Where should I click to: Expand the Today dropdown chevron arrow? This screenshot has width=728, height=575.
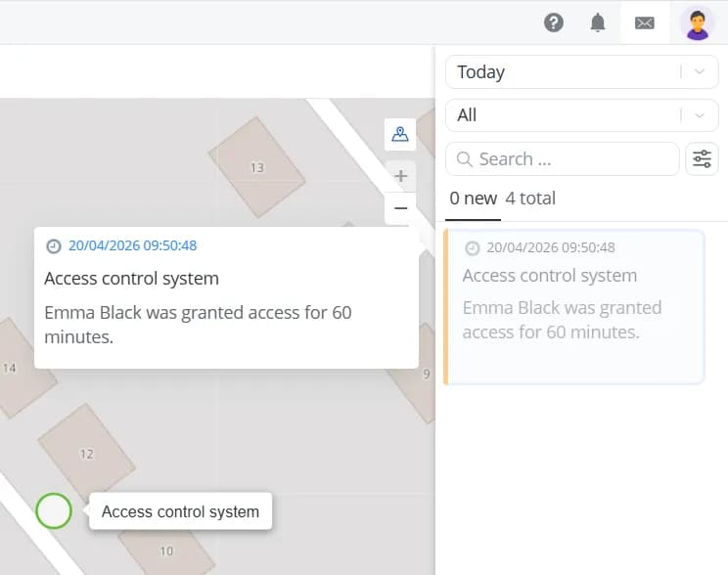(x=700, y=72)
